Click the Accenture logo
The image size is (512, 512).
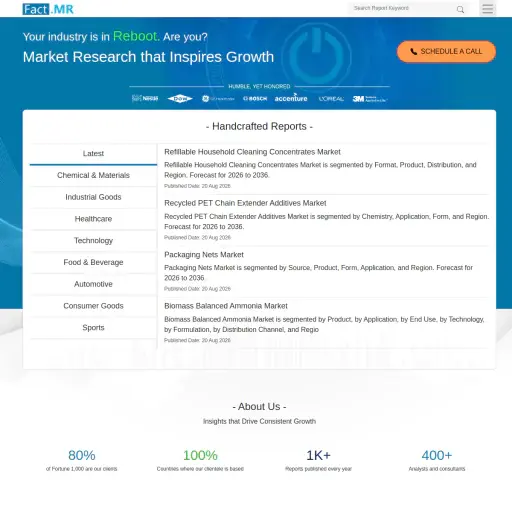291,98
